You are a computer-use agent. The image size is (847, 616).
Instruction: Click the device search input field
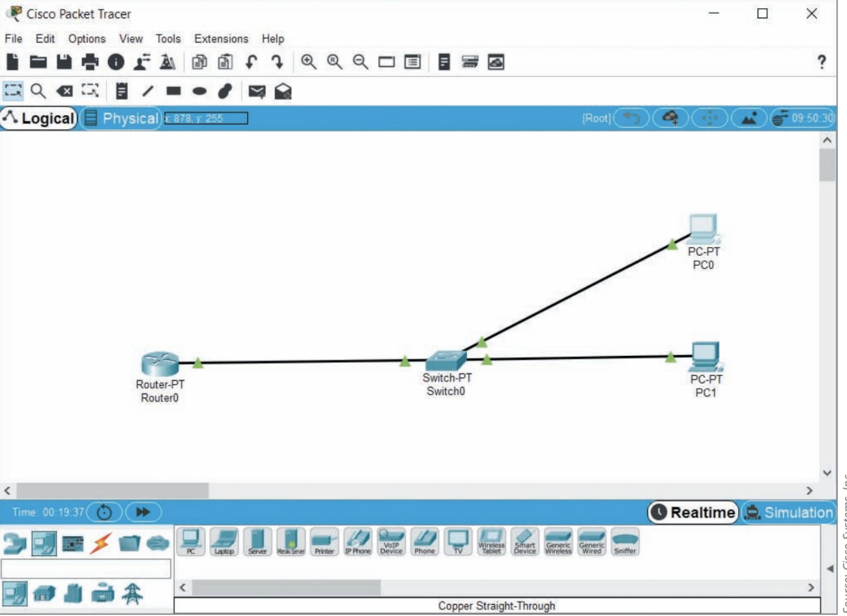(x=86, y=569)
